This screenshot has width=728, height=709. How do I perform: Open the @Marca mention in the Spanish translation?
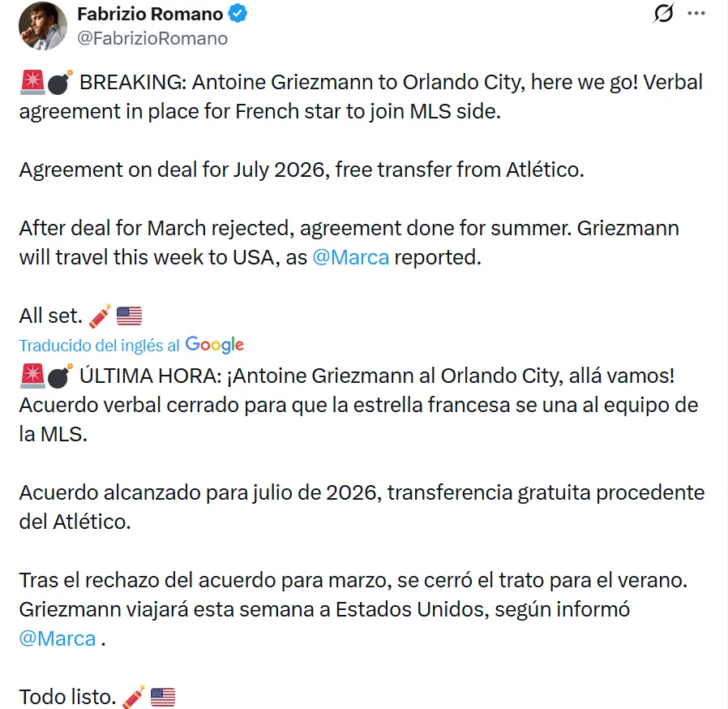click(58, 638)
